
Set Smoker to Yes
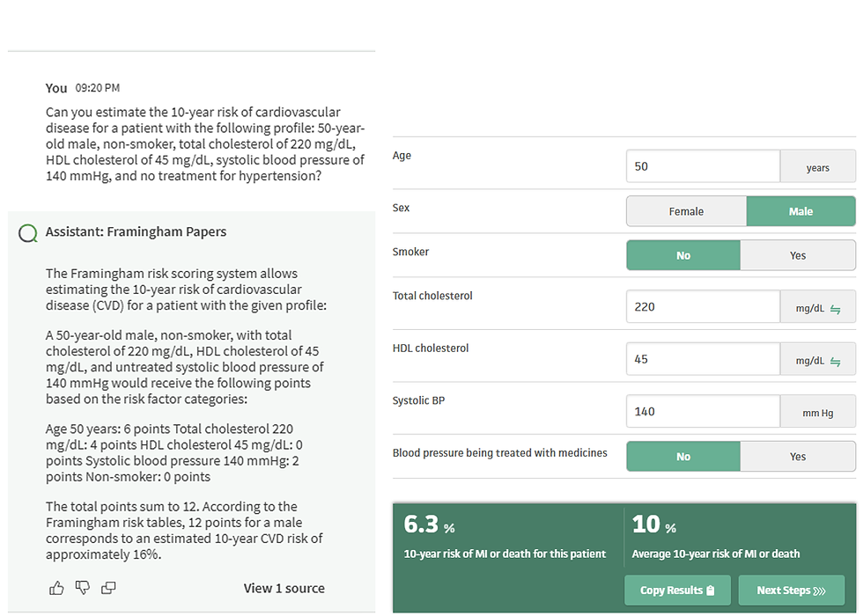point(797,255)
